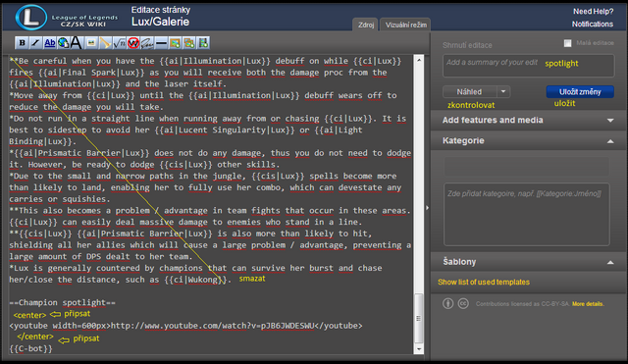Add photo gallery icon in toolbar

[189, 43]
